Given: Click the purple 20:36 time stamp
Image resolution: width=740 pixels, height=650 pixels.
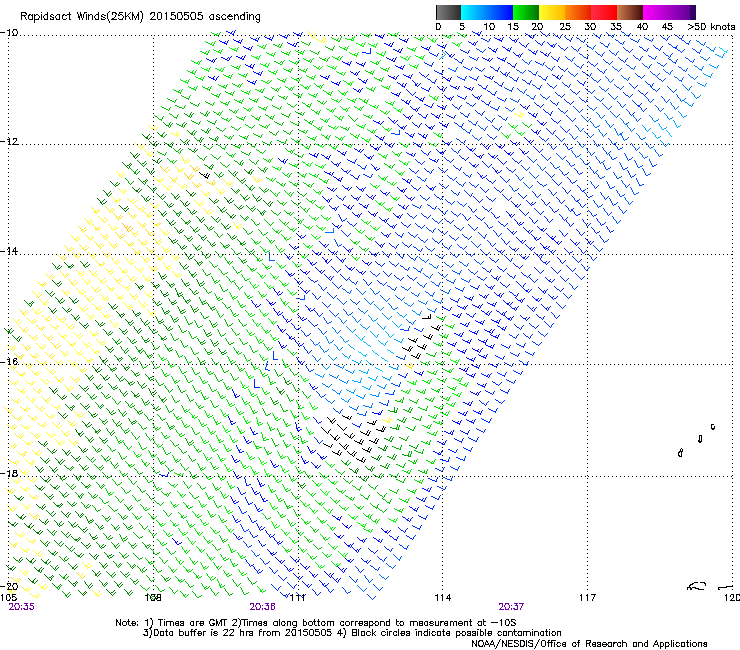Looking at the screenshot, I should pos(262,607).
